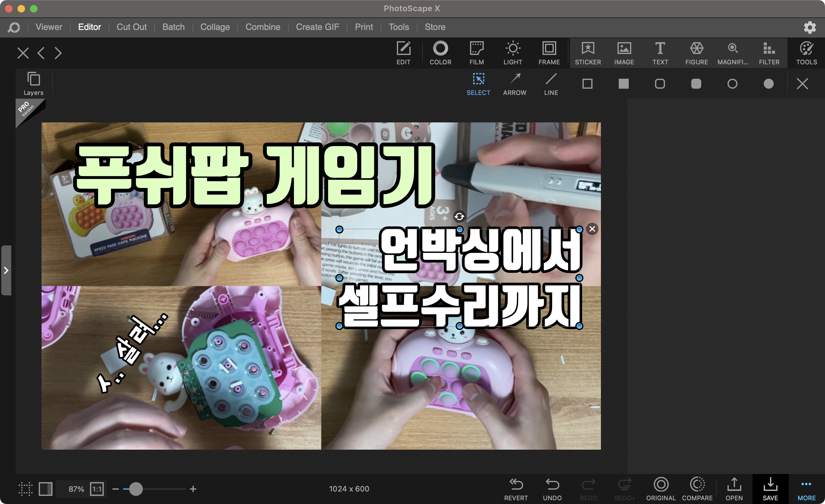The height and width of the screenshot is (504, 825).
Task: Choose the Line drawing tool
Action: pos(551,84)
